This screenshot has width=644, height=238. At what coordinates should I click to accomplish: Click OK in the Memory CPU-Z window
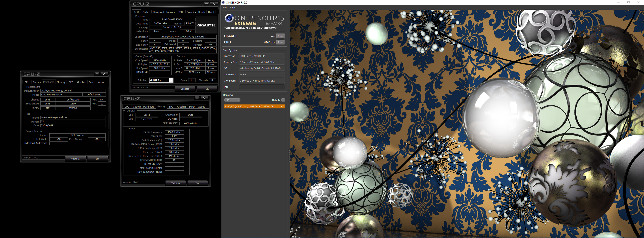197,183
